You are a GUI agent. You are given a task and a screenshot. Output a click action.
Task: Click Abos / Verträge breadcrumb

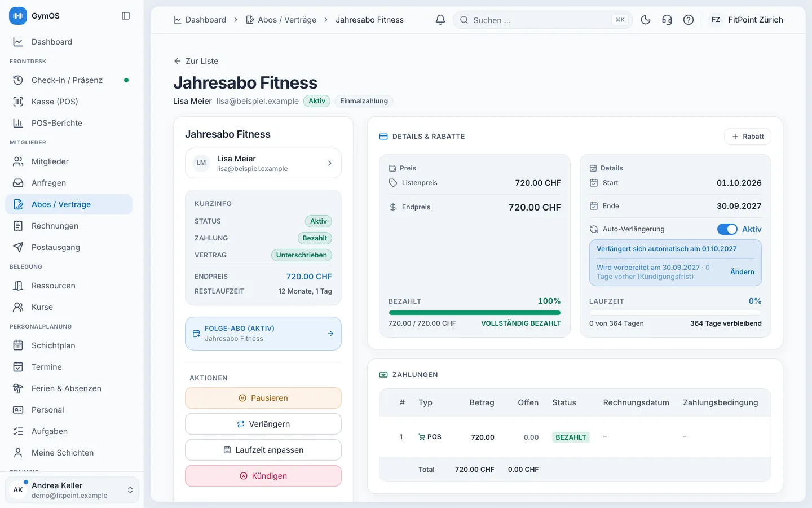coord(281,20)
